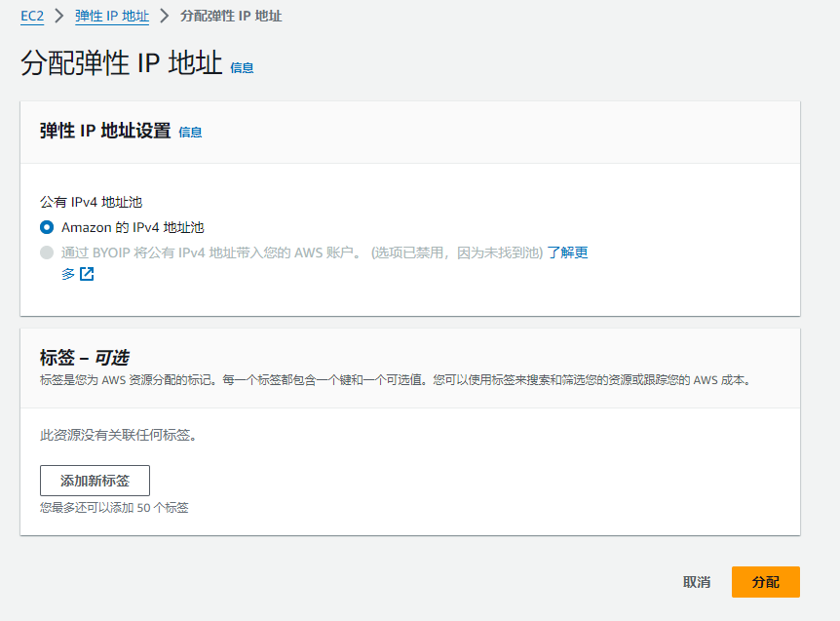Click 您最多还可以添加 50 个标签 hint text
The image size is (840, 621).
coord(114,507)
